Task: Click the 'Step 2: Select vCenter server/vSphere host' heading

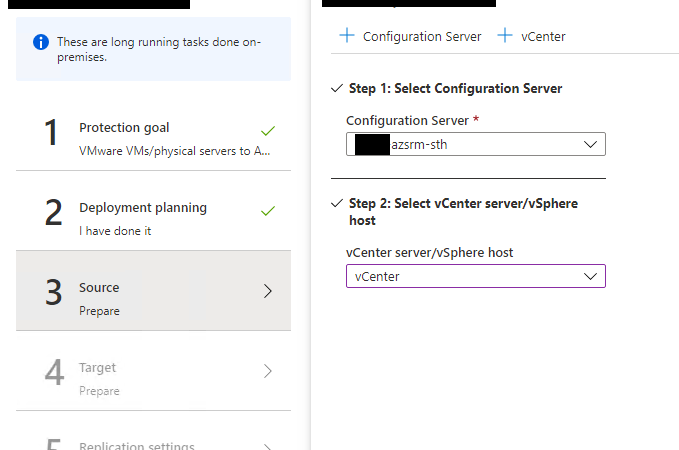Action: (463, 212)
